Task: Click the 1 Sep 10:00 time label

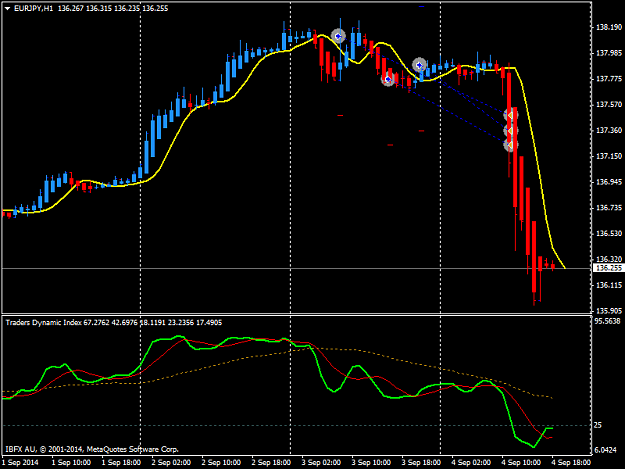Action: 71,462
